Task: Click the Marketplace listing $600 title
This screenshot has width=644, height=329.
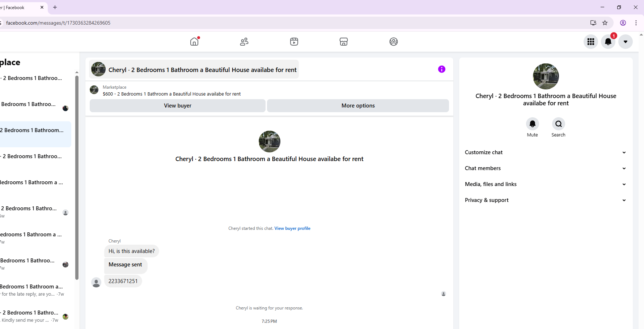Action: 171,94
